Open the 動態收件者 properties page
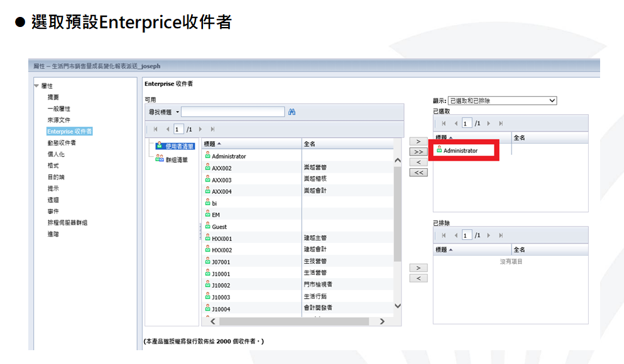624x364 pixels. click(62, 142)
